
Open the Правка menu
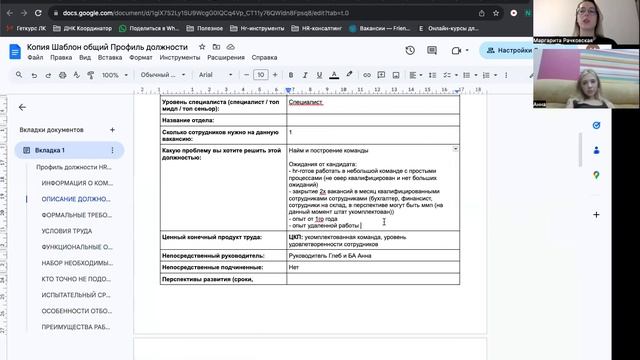[x=61, y=58]
